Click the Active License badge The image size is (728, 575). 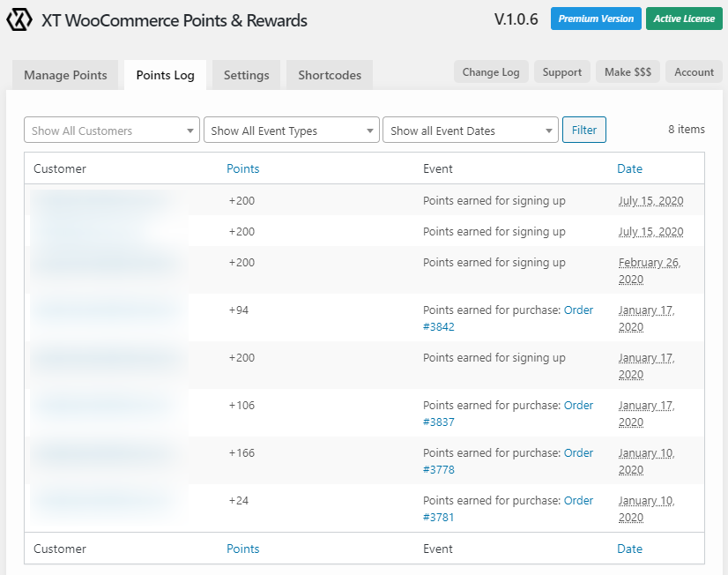[x=684, y=19]
